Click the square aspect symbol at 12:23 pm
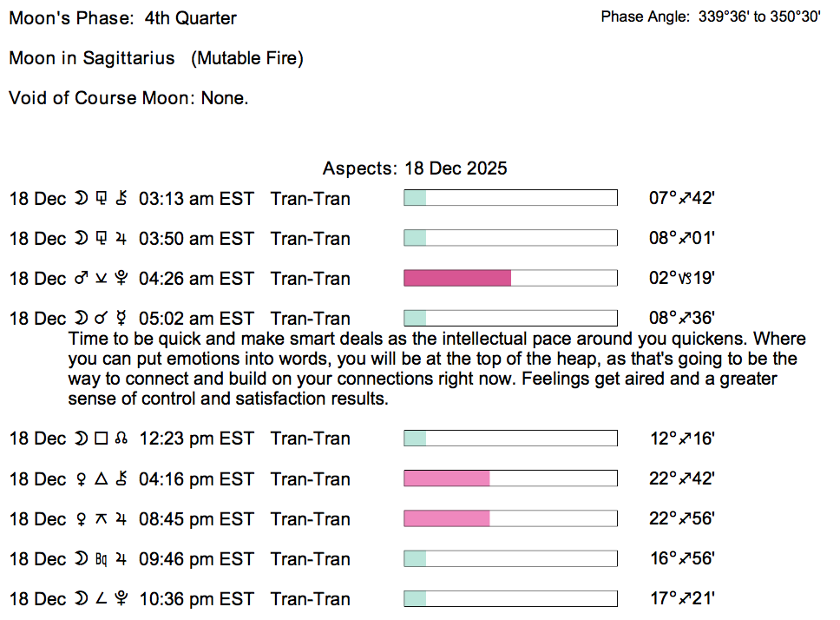 click(100, 439)
